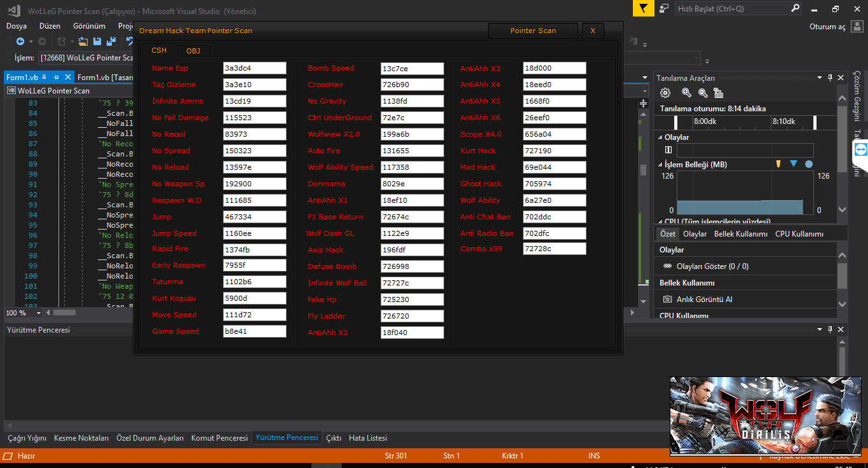868x468 pixels.
Task: Click the save all files icon
Action: point(111,41)
